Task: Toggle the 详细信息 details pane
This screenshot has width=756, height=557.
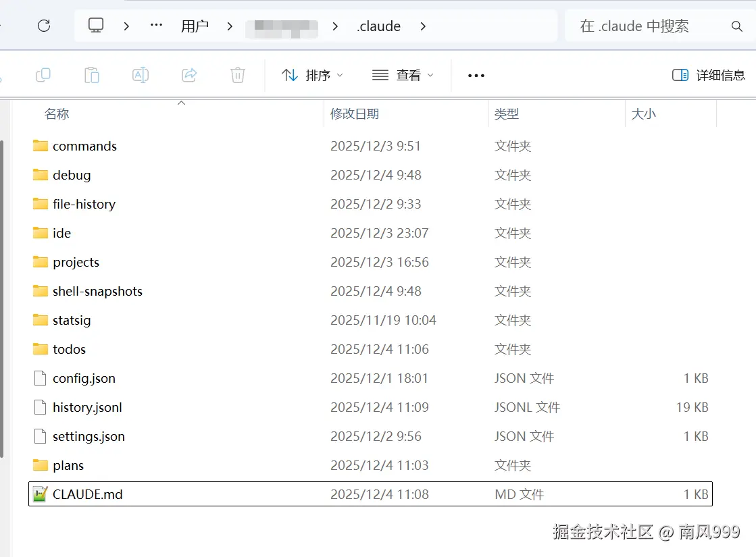Action: [708, 75]
